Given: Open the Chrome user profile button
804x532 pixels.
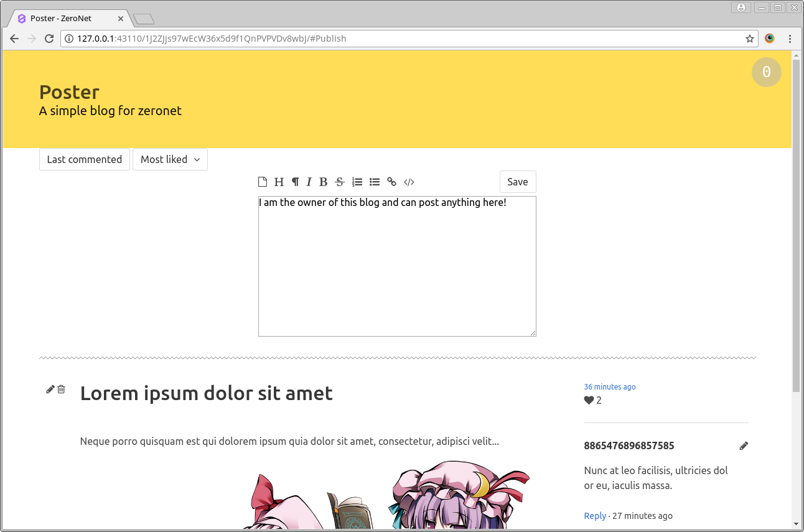Looking at the screenshot, I should click(741, 7).
